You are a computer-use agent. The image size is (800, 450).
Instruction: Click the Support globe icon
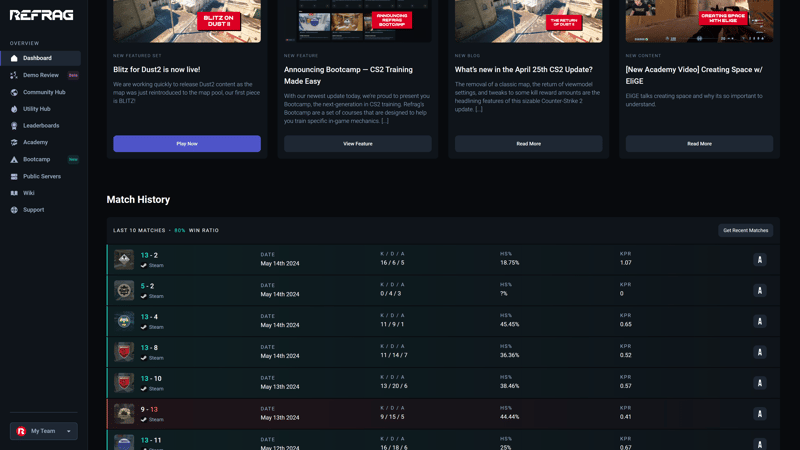14,210
